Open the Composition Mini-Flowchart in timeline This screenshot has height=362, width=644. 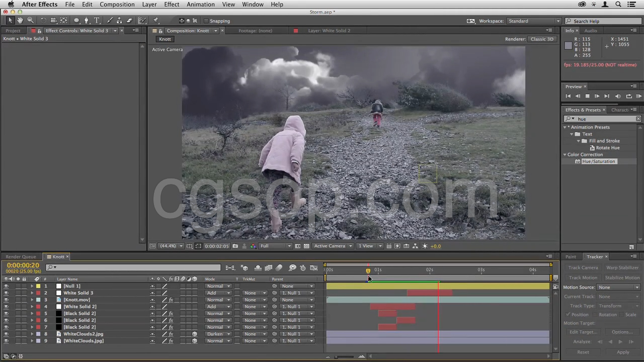(x=230, y=268)
